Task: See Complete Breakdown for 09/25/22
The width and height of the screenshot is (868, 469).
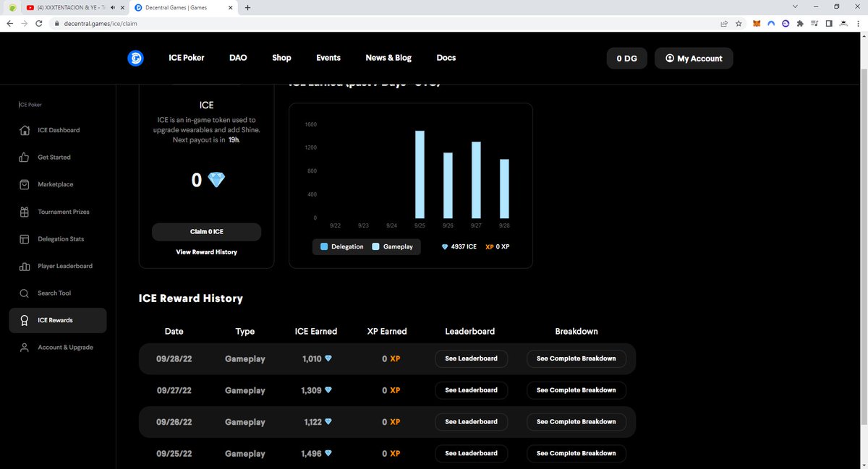Action: tap(576, 453)
